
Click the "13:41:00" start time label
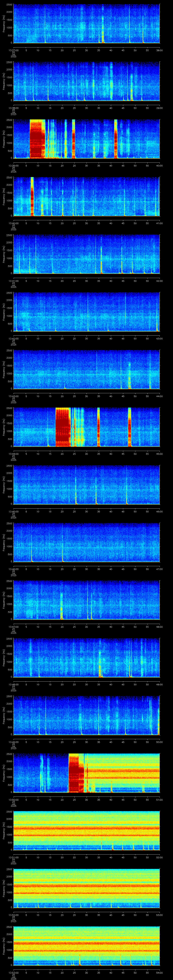coord(13,281)
